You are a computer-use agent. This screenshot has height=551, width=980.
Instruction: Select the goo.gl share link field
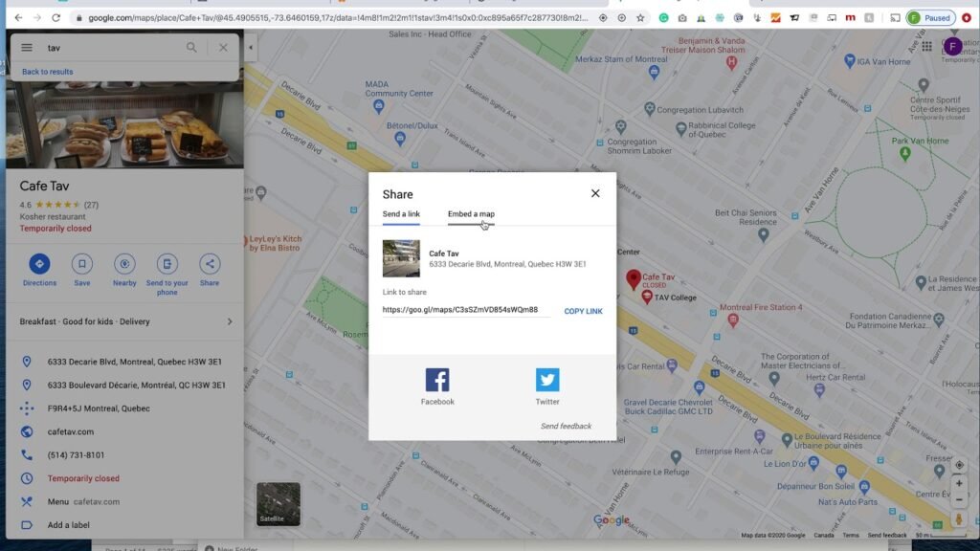(466, 310)
